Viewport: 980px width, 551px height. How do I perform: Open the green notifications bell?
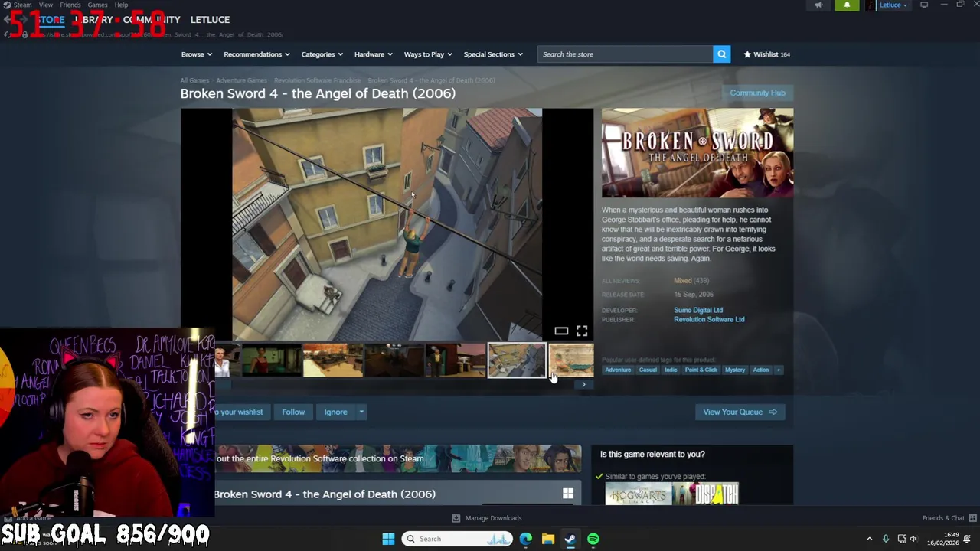[x=847, y=5]
